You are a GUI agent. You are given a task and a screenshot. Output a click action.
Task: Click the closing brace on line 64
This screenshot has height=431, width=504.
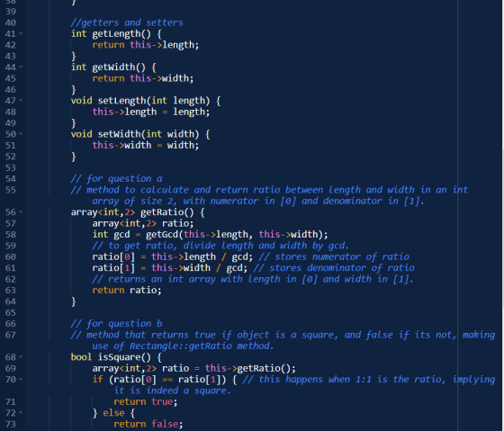74,301
